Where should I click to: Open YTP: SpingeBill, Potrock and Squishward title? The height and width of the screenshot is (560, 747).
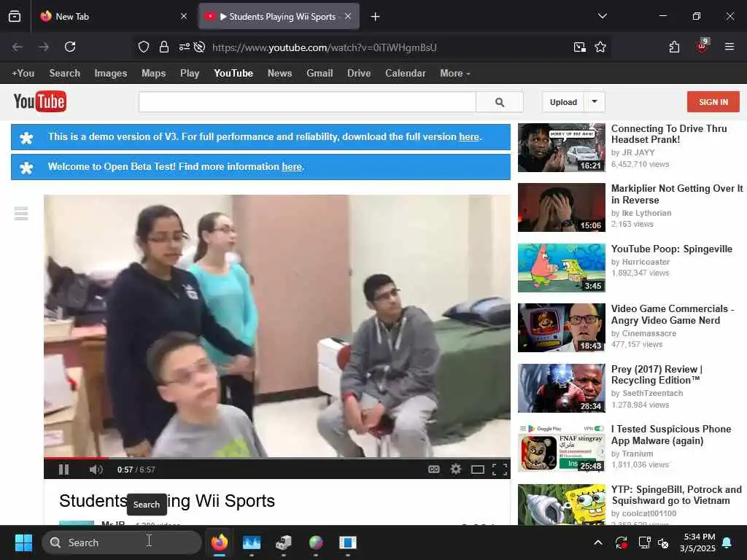pos(676,495)
